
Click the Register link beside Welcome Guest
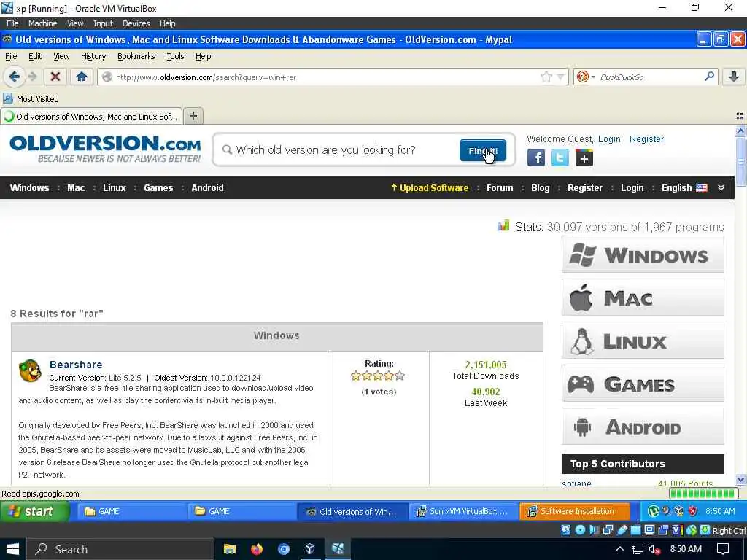(646, 139)
